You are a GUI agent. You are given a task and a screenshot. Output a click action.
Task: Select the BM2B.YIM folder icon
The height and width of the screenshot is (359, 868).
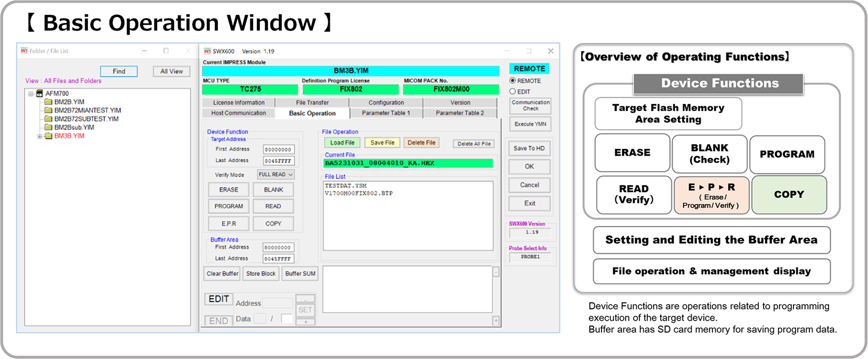coord(48,102)
